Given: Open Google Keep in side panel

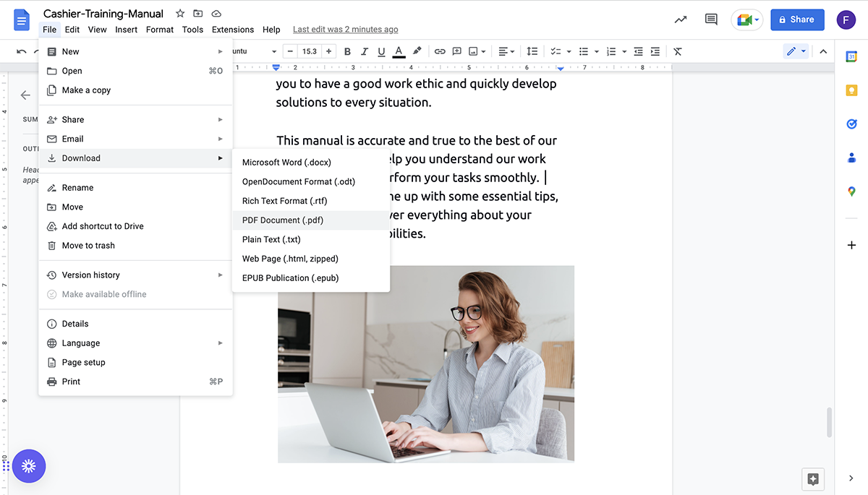Looking at the screenshot, I should point(851,90).
